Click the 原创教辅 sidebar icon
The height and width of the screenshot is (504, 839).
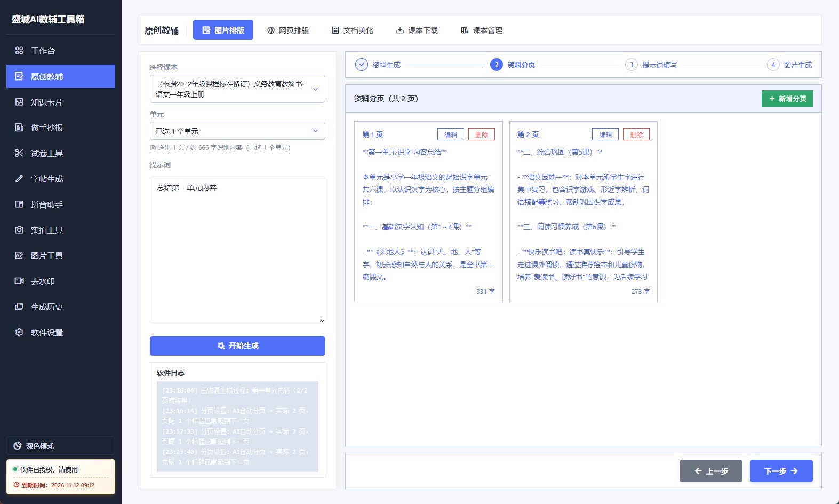click(19, 76)
